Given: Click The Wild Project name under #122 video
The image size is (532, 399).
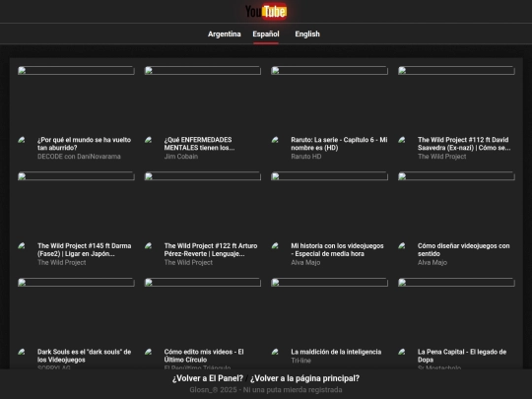Looking at the screenshot, I should pos(188,262).
